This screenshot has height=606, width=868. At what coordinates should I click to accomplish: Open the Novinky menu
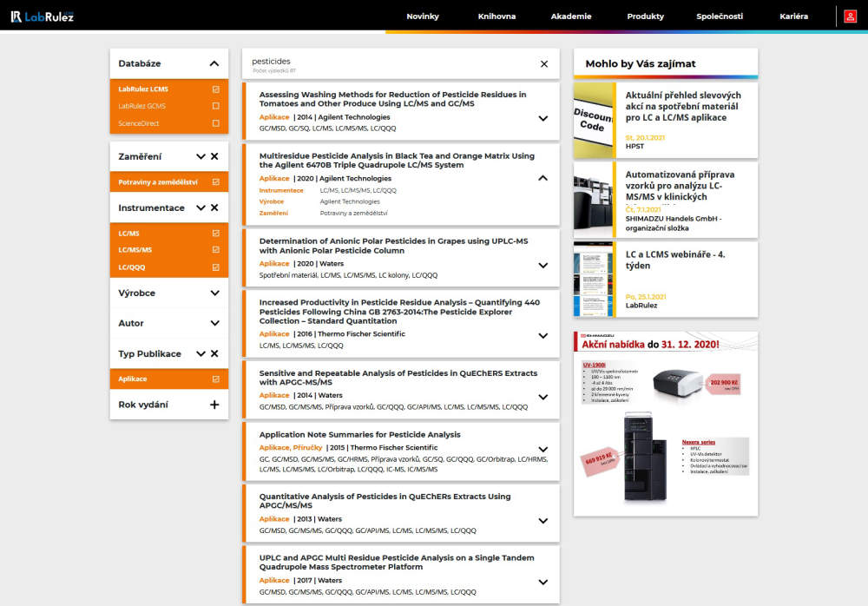tap(423, 16)
